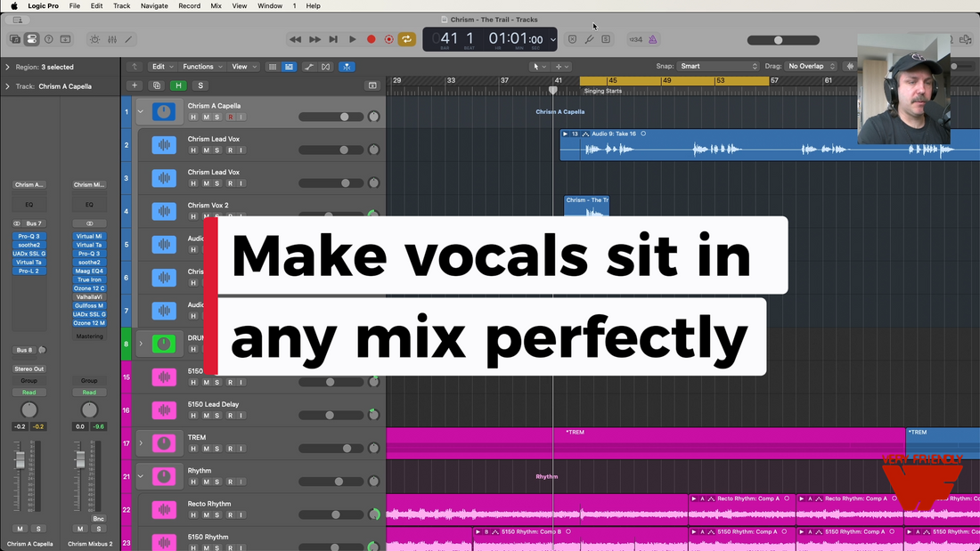Toggle the Inspector panel button
Screen dimensions: 980x551
point(31,39)
